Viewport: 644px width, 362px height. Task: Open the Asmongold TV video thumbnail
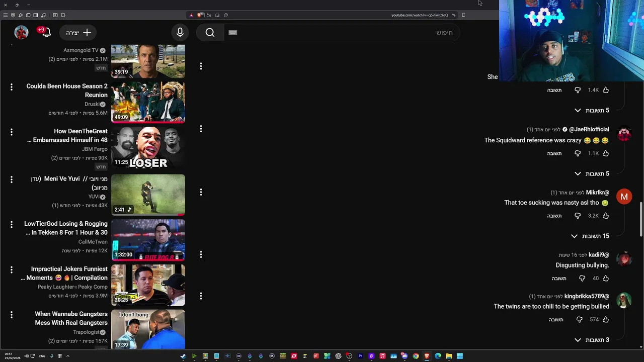point(148,61)
